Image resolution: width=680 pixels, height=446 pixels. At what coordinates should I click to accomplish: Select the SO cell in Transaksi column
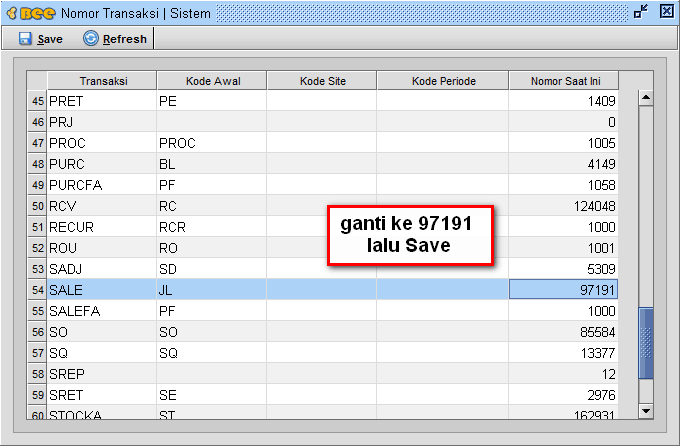pyautogui.click(x=102, y=332)
